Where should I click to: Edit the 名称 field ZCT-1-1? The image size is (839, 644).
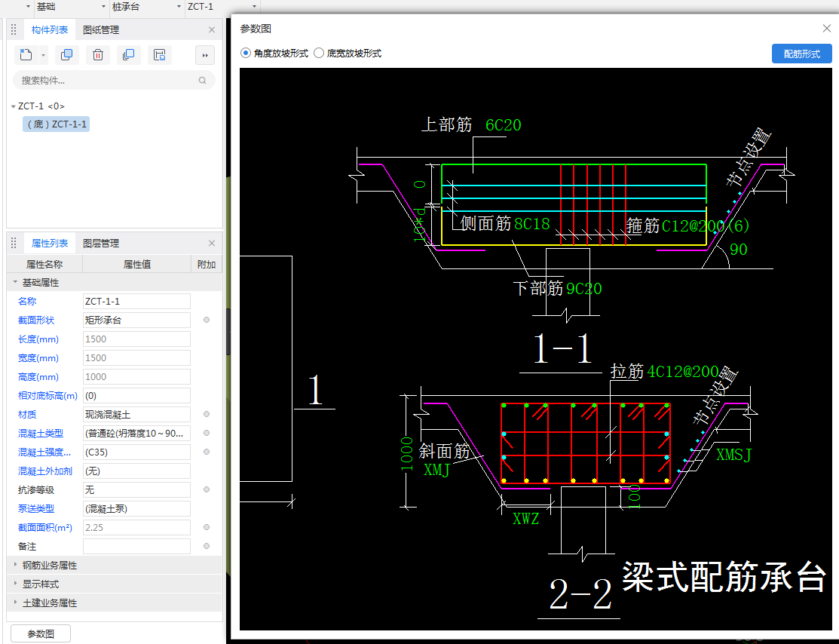[136, 302]
